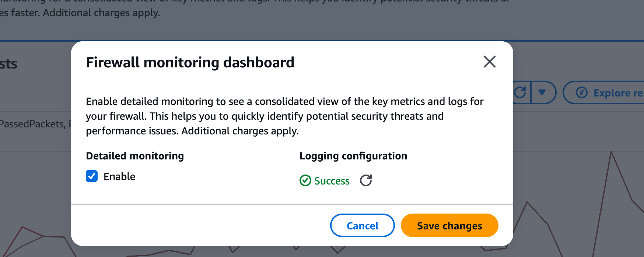Click the Logging configuration heading
Screen dimensions: 644x257
(x=353, y=156)
